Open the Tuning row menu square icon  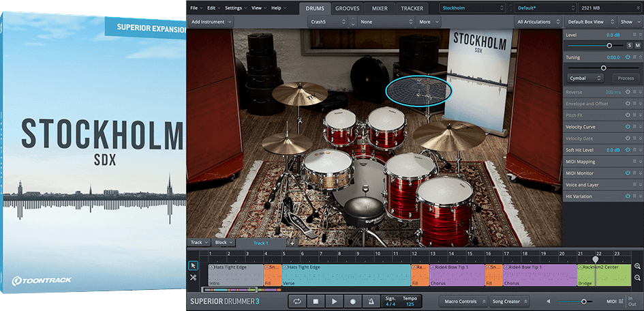coord(634,57)
